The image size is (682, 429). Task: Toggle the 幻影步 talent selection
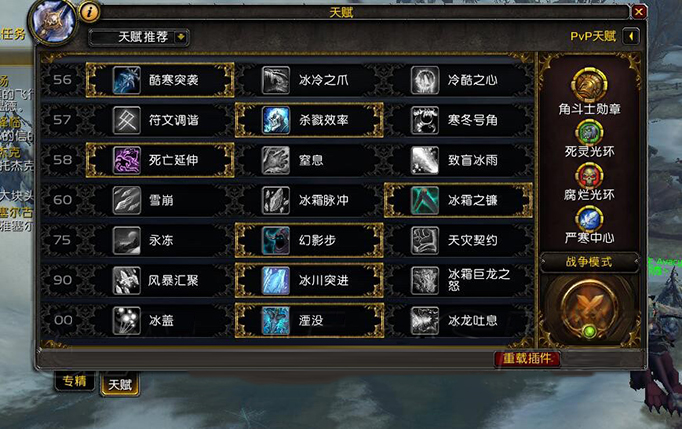(309, 240)
